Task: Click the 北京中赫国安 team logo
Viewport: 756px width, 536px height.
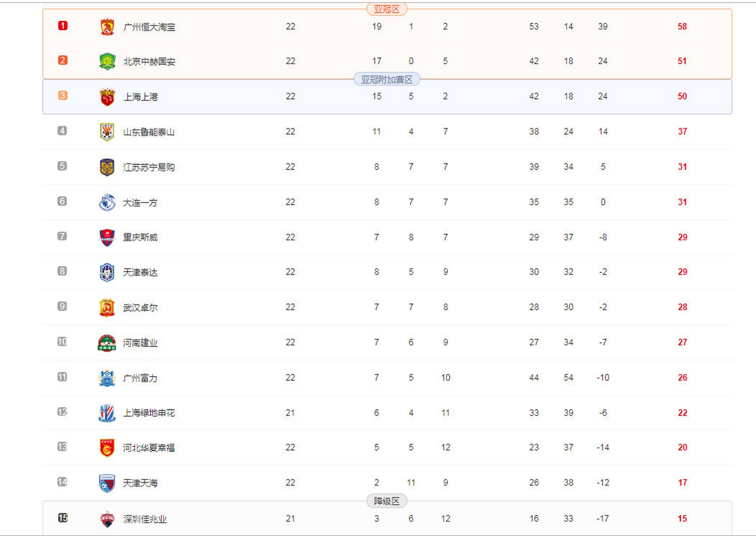Action: (x=107, y=62)
